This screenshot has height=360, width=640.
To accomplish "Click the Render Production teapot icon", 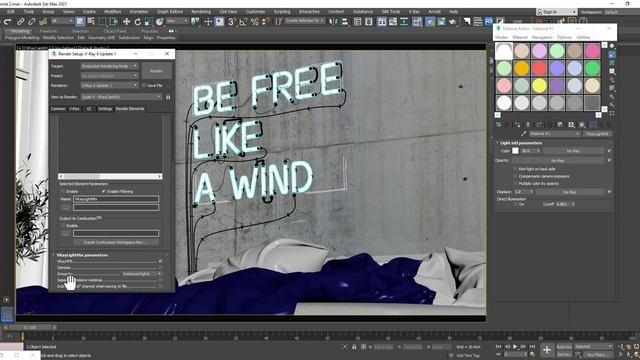I will click(x=453, y=21).
